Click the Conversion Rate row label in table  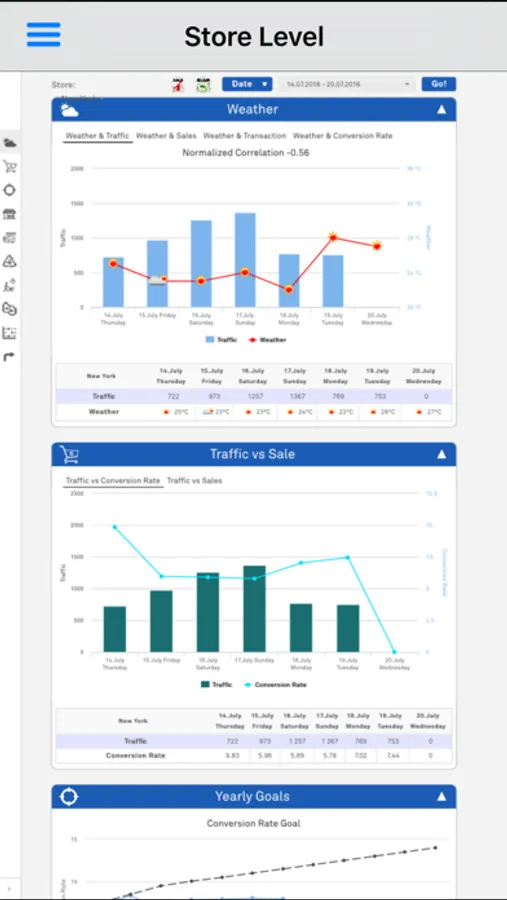click(136, 756)
